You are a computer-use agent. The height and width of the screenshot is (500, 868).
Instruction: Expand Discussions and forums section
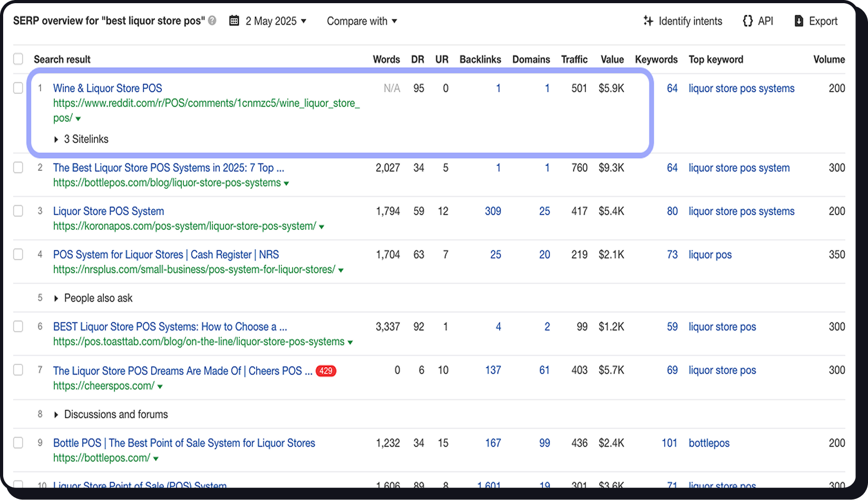click(x=111, y=414)
